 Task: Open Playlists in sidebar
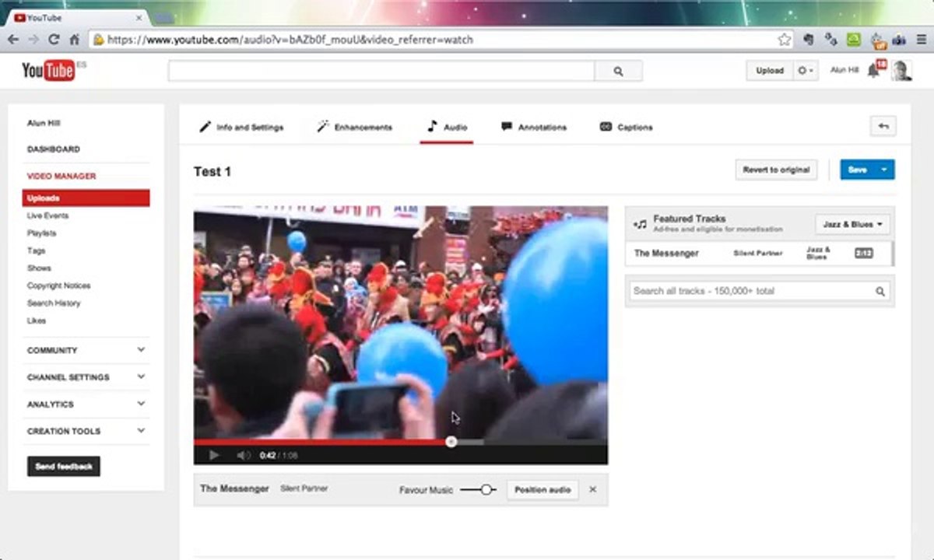coord(41,233)
